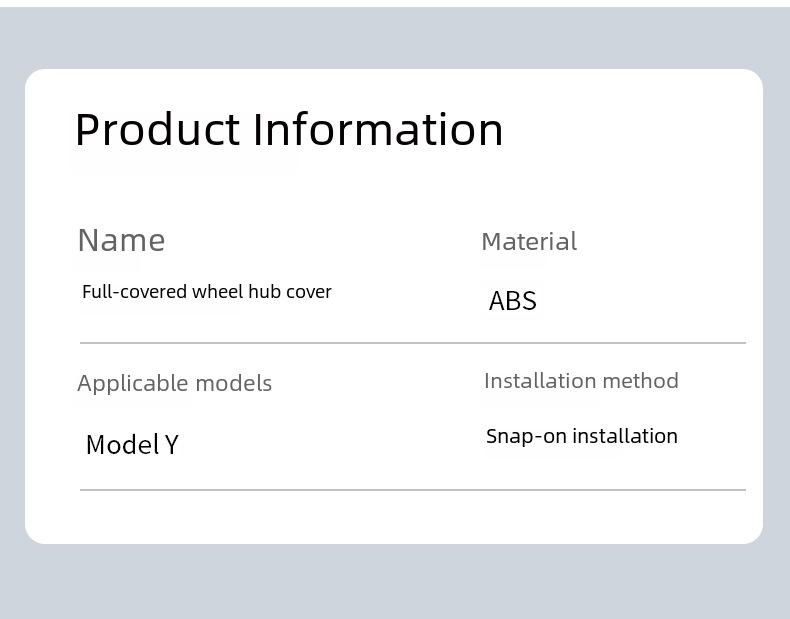Select the Material label
Image resolution: width=790 pixels, height=619 pixels.
coord(529,242)
